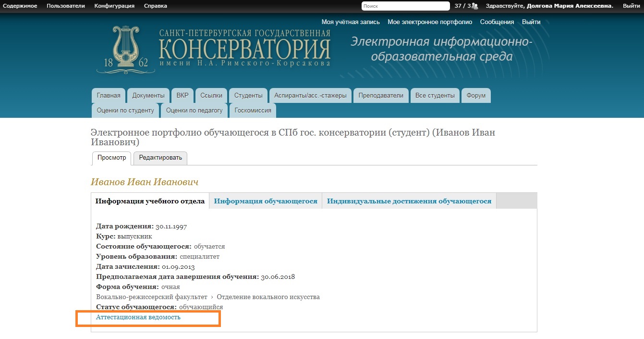The height and width of the screenshot is (339, 644).
Task: Open the Документы navigation tab
Action: (148, 96)
